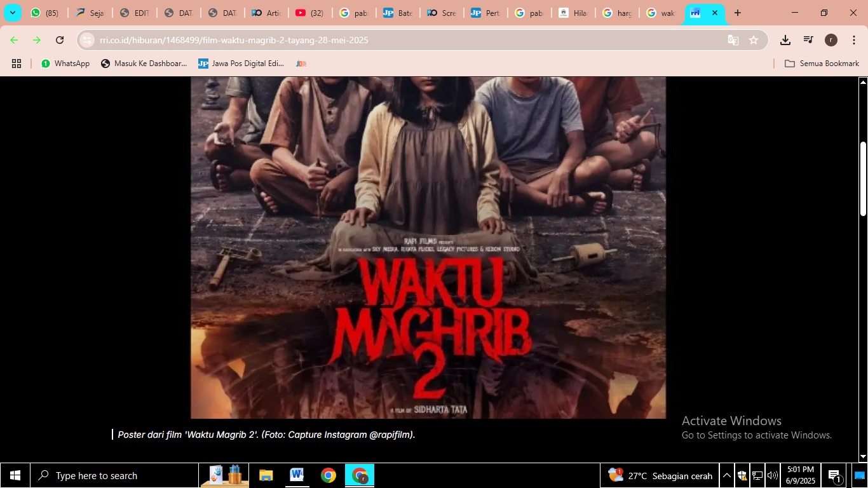Open the Translate this page icon

[733, 40]
